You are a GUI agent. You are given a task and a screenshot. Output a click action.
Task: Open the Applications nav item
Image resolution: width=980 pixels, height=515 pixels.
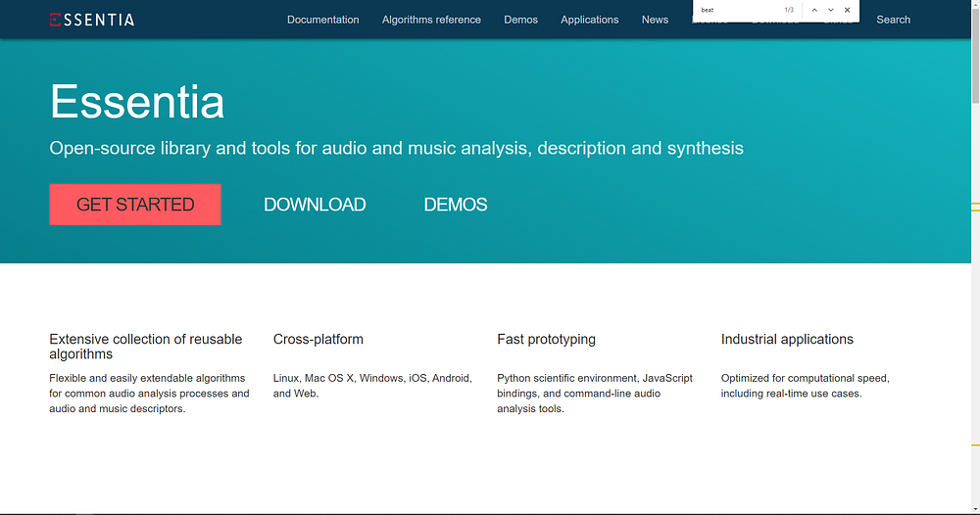[589, 20]
